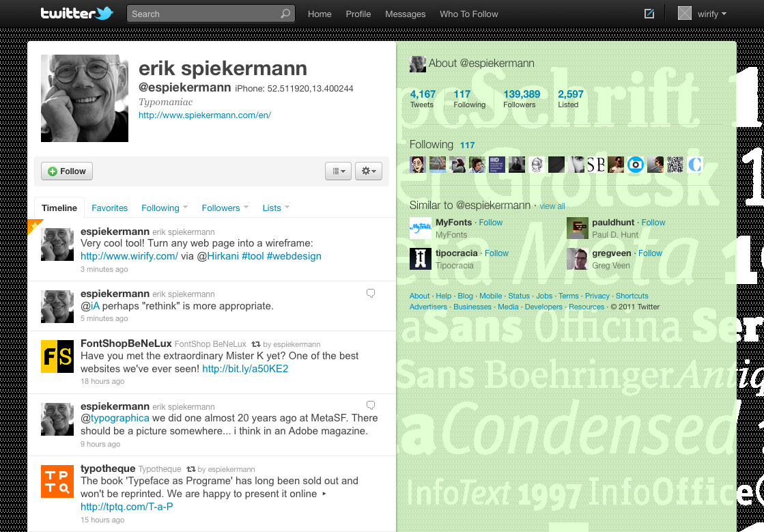Expand the Following tab dropdown arrow
The image size is (764, 532).
pos(185,207)
